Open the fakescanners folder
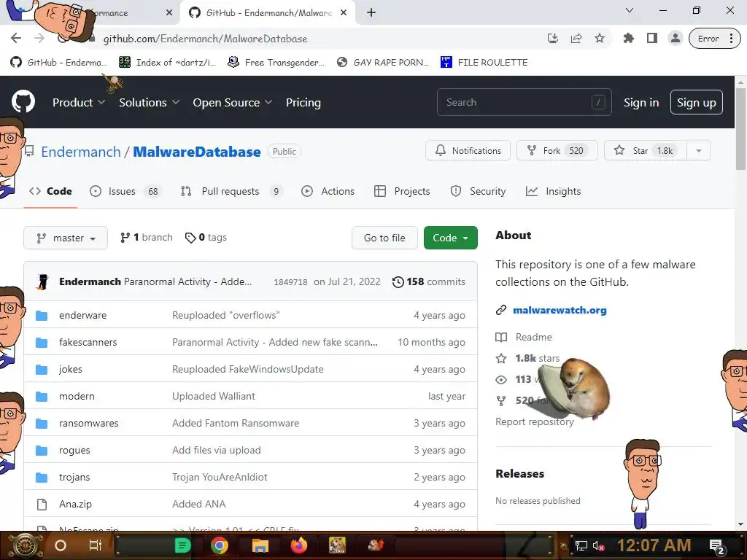The width and height of the screenshot is (747, 560). pos(88,342)
